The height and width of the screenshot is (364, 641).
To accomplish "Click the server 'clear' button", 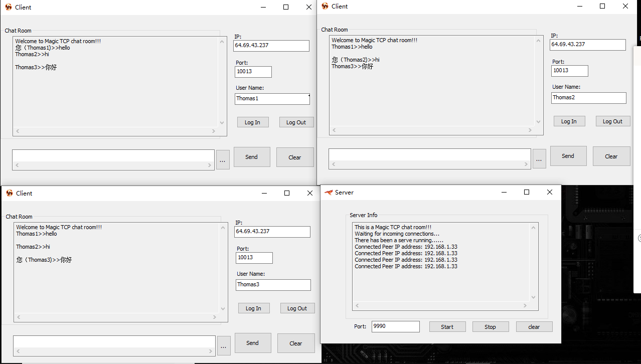I will click(534, 327).
